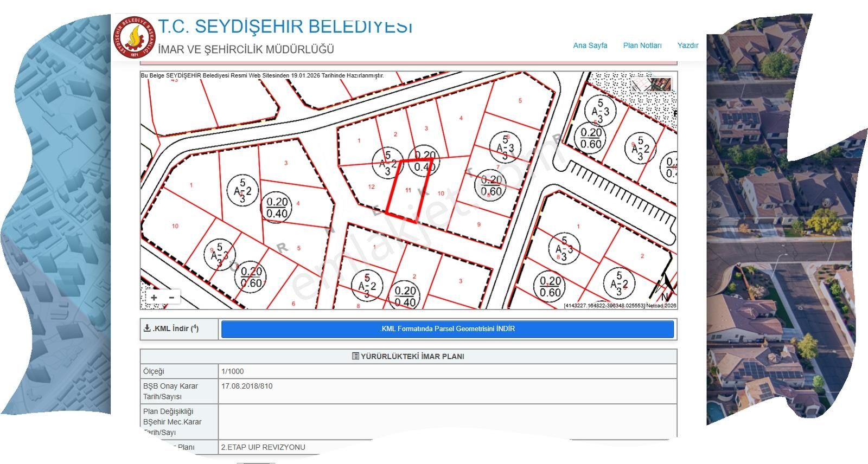Click the list icon before Yürürlükteki İmar Planı
The height and width of the screenshot is (464, 868).
pyautogui.click(x=355, y=357)
